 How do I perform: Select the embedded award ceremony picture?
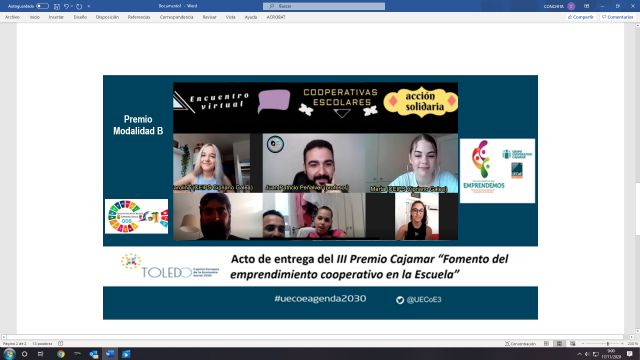click(x=320, y=197)
